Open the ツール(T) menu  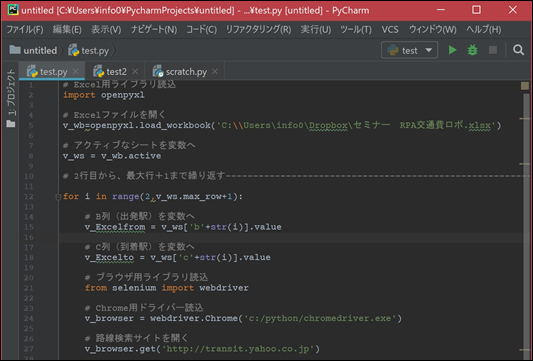(x=356, y=30)
